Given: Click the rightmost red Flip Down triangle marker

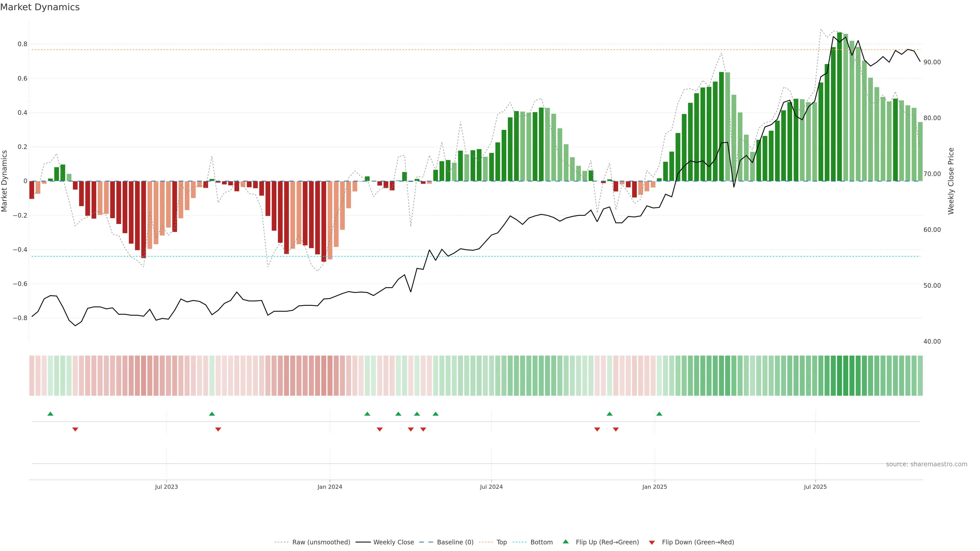Looking at the screenshot, I should [x=616, y=429].
